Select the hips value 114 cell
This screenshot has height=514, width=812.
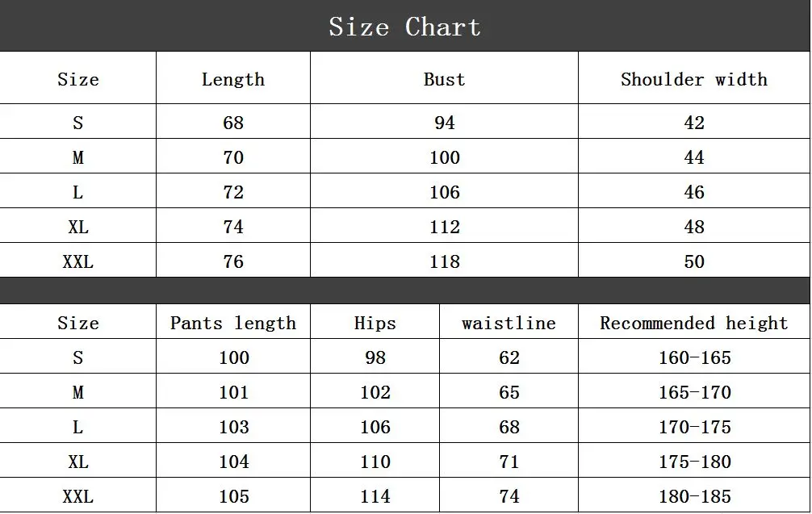[x=375, y=496]
